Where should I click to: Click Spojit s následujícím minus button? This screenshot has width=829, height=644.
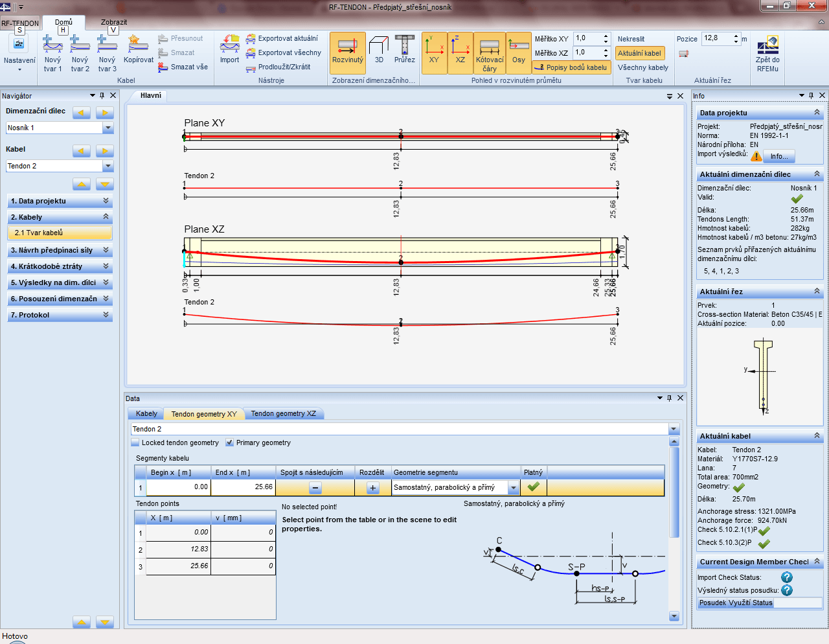[315, 488]
